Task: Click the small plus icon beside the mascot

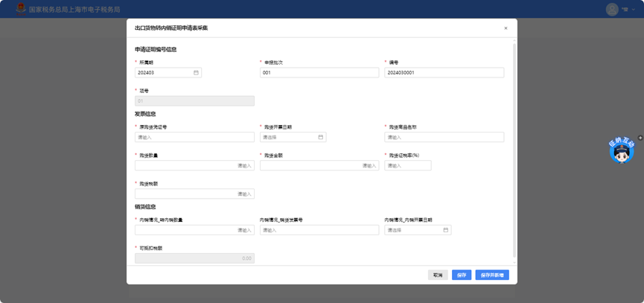Action: click(x=640, y=138)
